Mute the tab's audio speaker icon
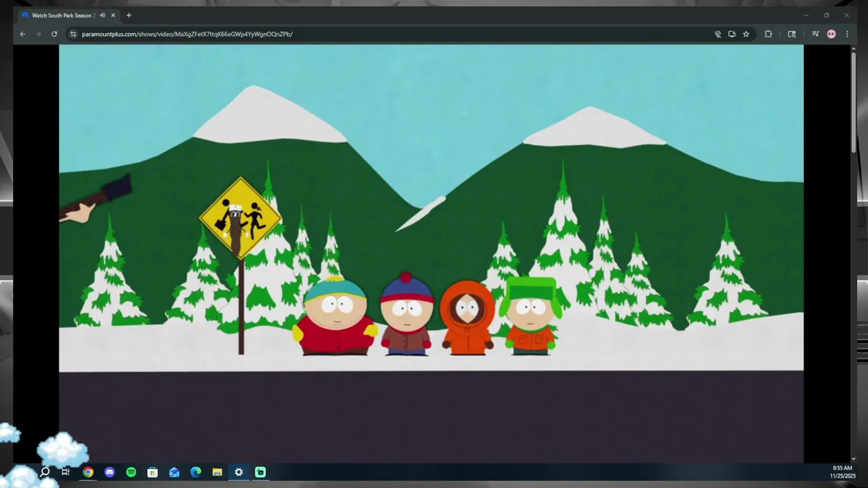The width and height of the screenshot is (868, 488). 102,15
